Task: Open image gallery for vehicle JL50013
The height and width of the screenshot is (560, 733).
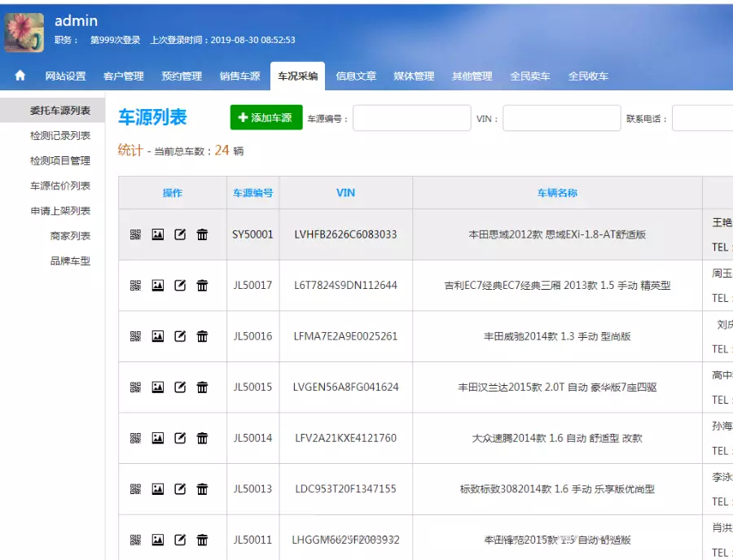Action: tap(158, 489)
